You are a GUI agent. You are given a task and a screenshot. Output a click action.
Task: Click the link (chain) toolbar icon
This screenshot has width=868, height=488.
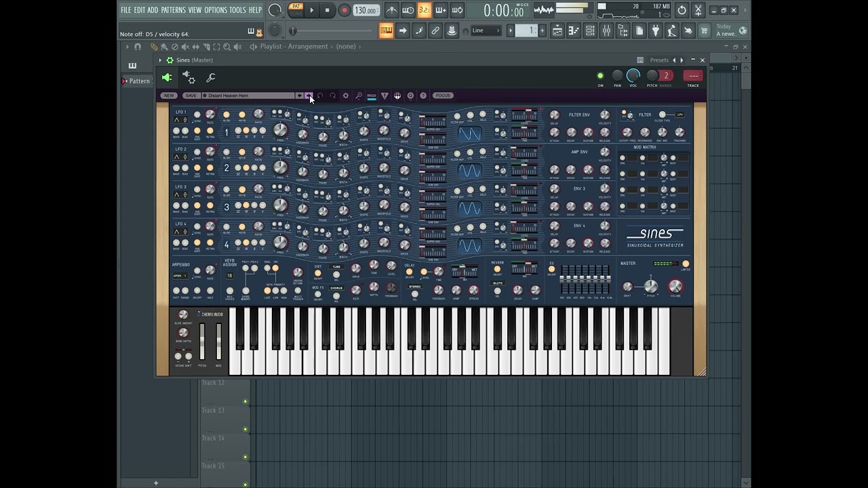click(435, 30)
